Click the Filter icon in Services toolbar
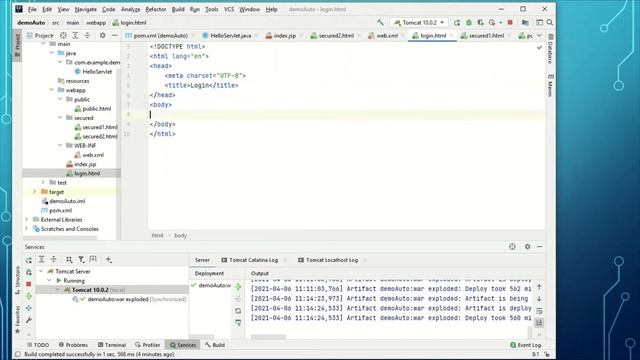Viewport: 640px width, 360px height. click(81, 260)
